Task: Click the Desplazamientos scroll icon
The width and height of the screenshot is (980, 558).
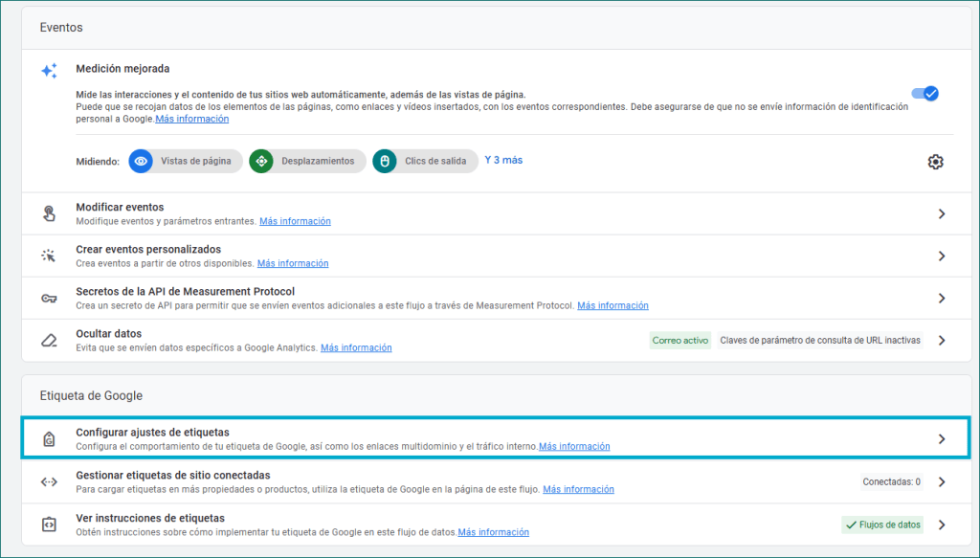Action: click(x=261, y=161)
